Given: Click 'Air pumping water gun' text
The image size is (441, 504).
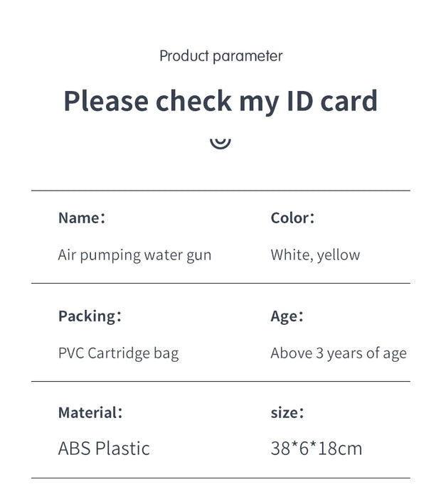Looking at the screenshot, I should [134, 255].
